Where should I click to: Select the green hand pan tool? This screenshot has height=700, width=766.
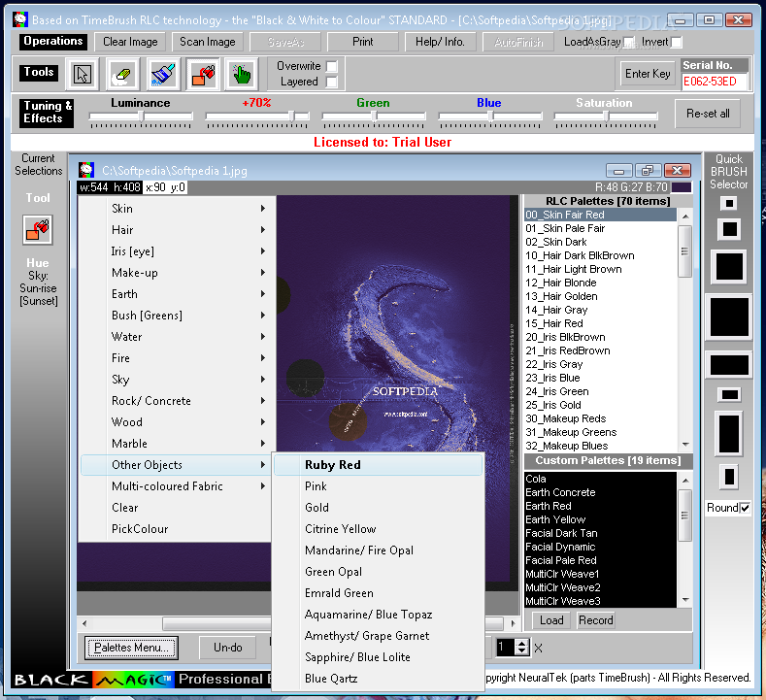pyautogui.click(x=242, y=74)
